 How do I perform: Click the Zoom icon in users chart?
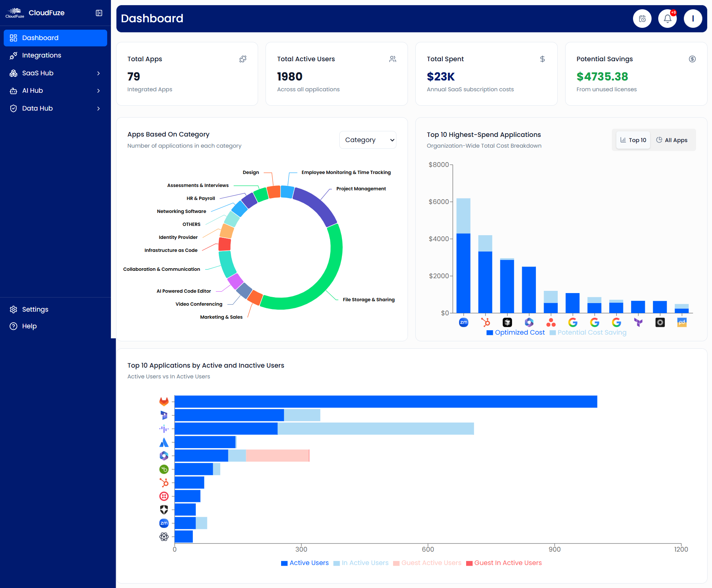pyautogui.click(x=164, y=523)
